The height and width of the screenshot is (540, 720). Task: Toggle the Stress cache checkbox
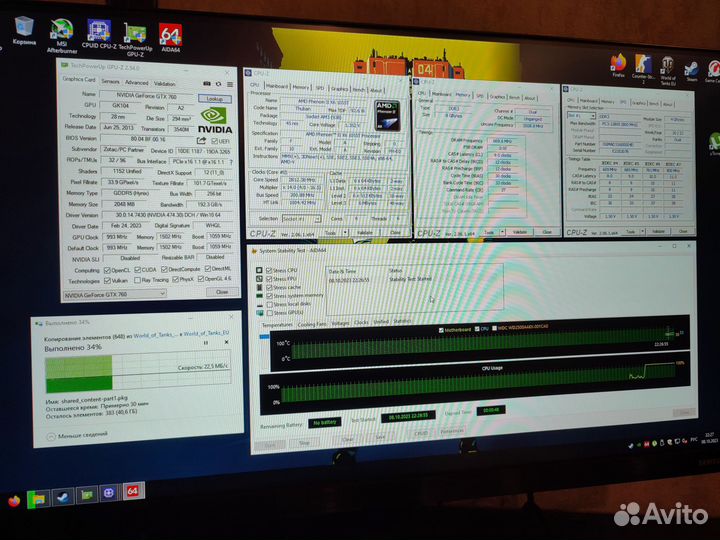click(269, 287)
